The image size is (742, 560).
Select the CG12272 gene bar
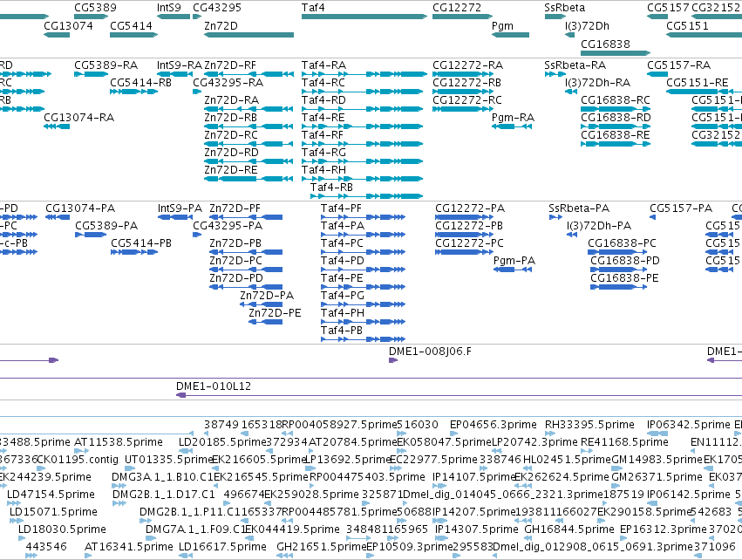(462, 17)
